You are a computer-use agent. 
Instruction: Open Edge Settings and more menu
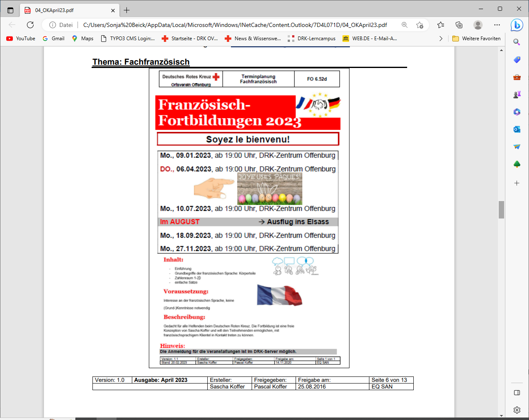(497, 25)
